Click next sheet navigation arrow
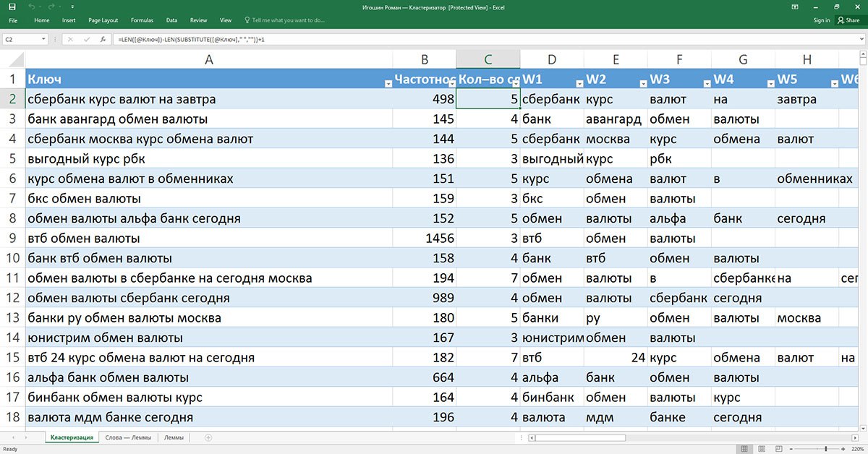Viewport: 868px width, 454px height. coord(25,437)
